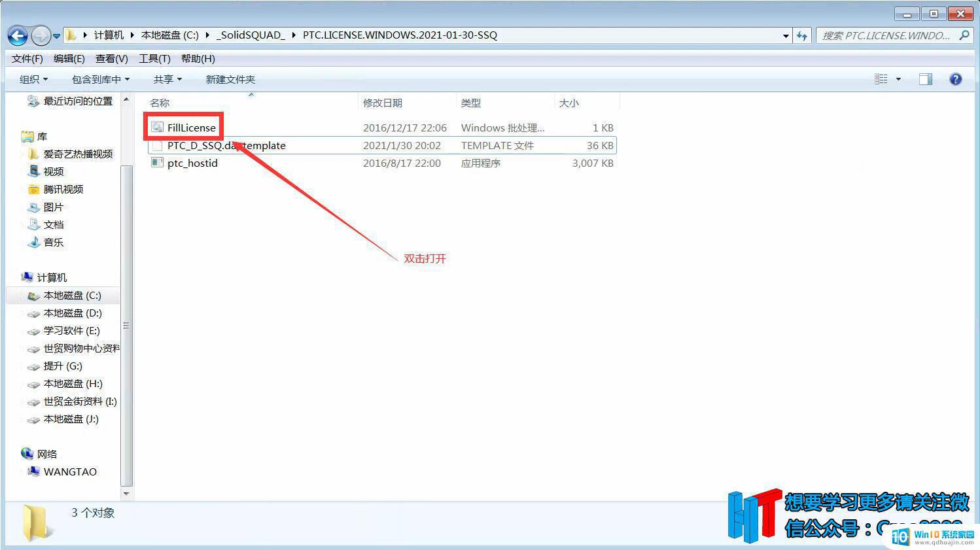This screenshot has width=980, height=550.
Task: Open the address bar history dropdown
Action: [786, 36]
